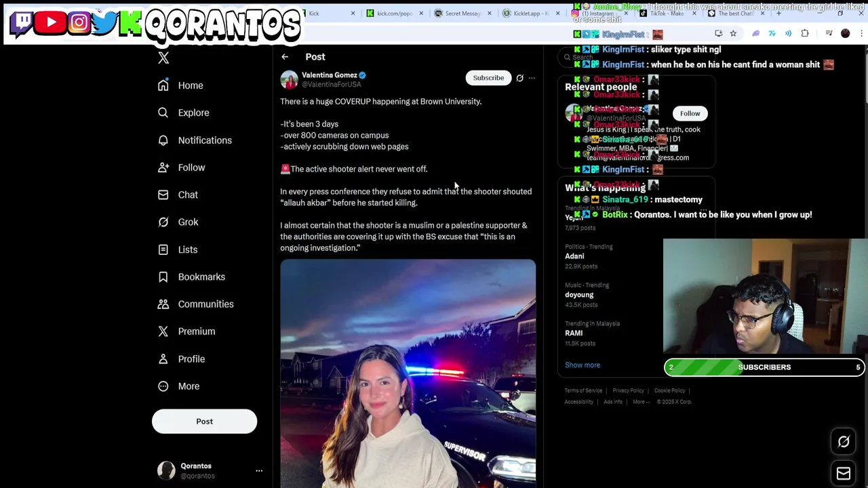Screen dimensions: 868x488
Task: Close the Kick browser tab
Action: [353, 14]
